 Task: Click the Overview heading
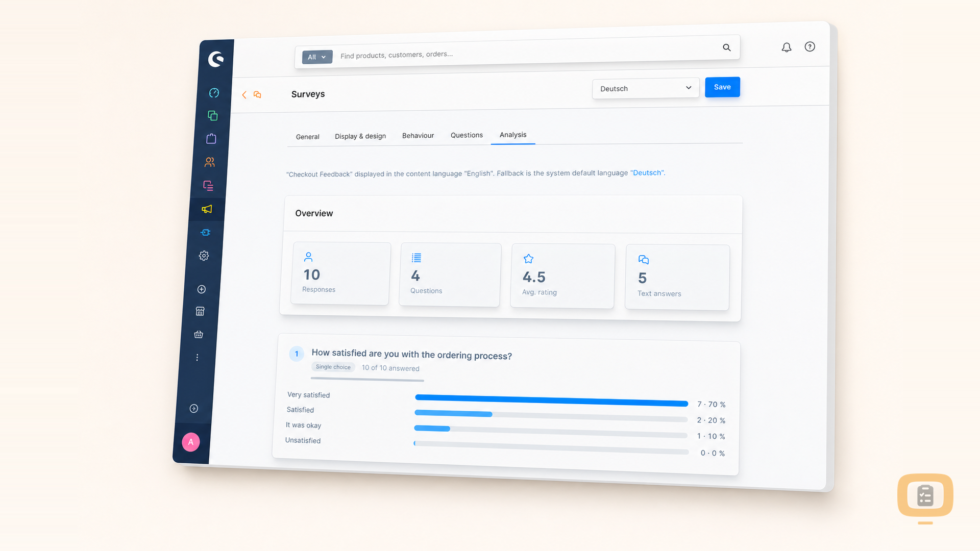point(314,213)
